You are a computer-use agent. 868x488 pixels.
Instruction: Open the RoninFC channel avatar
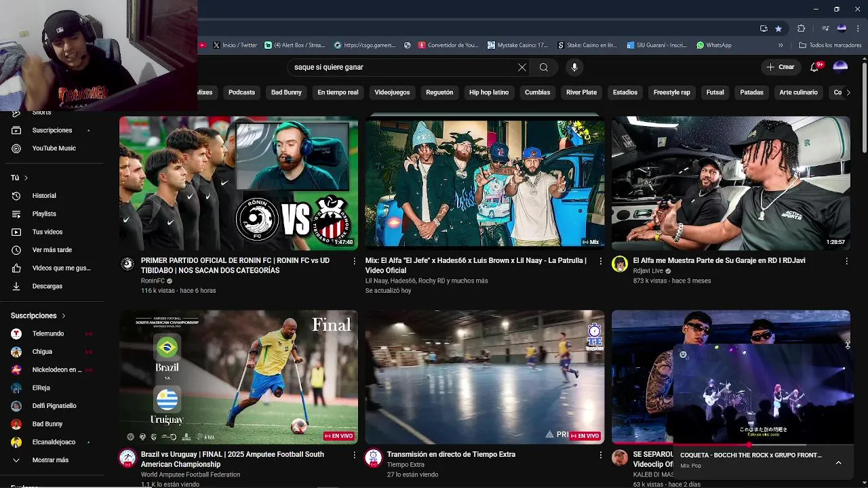(x=127, y=264)
